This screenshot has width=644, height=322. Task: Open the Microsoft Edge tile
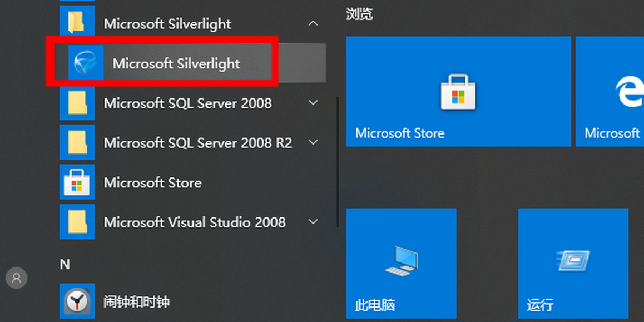[x=611, y=92]
